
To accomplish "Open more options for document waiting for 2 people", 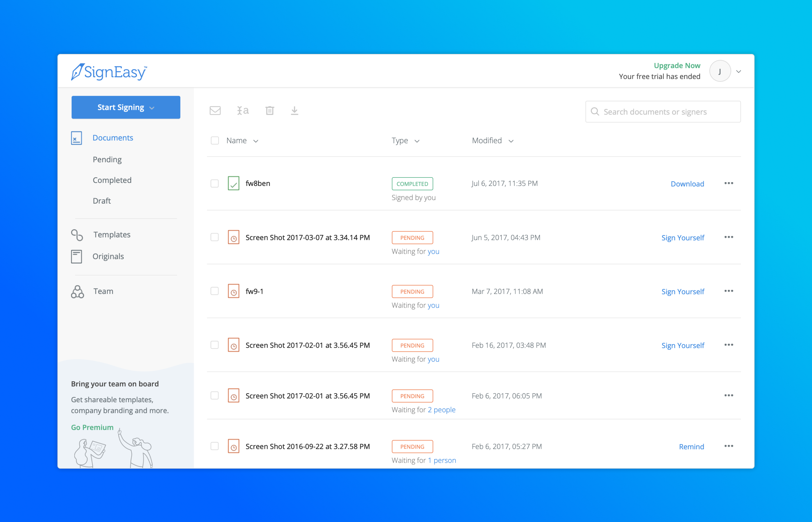I will pos(729,395).
